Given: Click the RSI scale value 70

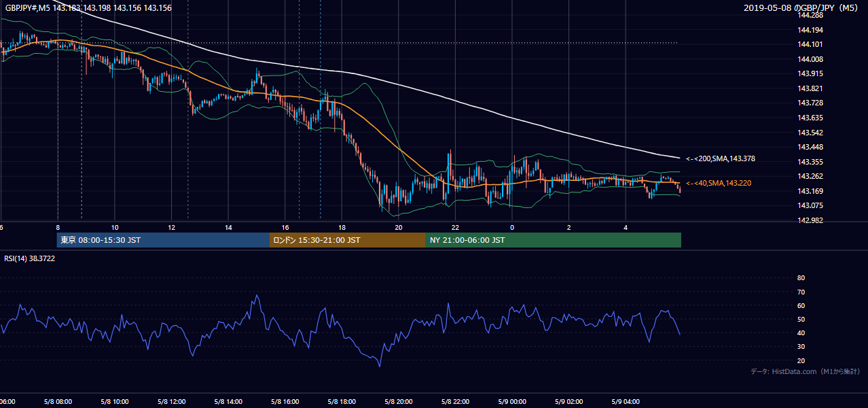Looking at the screenshot, I should tap(801, 292).
